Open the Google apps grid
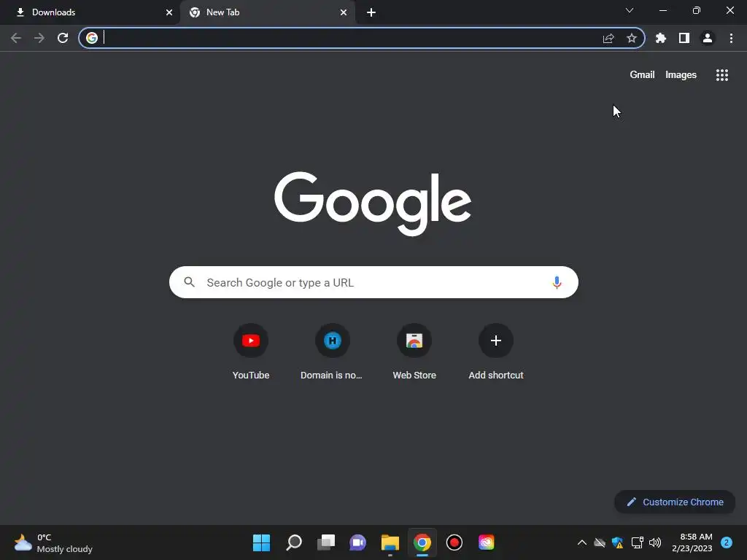Viewport: 747px width, 560px height. [722, 75]
